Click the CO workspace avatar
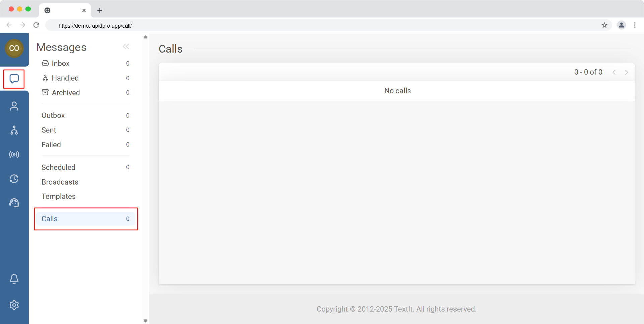 coord(14,48)
